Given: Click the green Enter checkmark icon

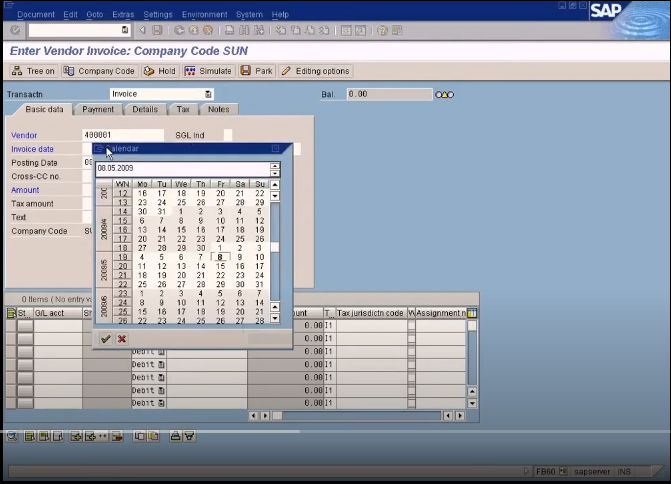Looking at the screenshot, I should click(15, 30).
